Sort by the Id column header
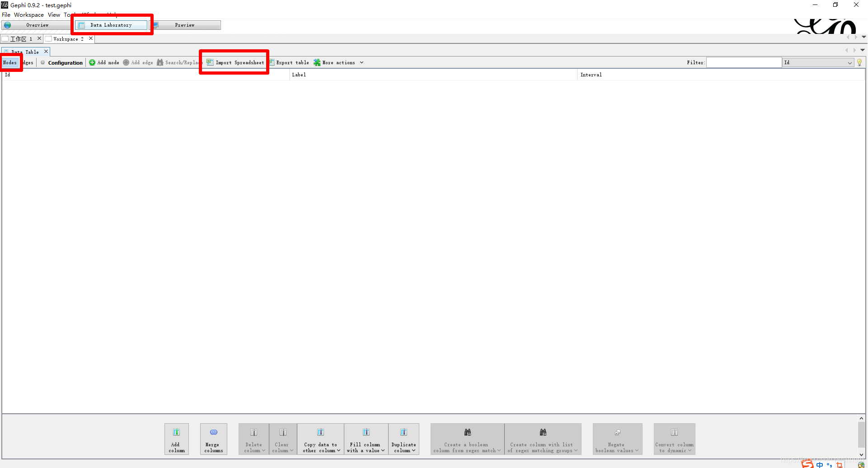The image size is (868, 468). coord(145,75)
